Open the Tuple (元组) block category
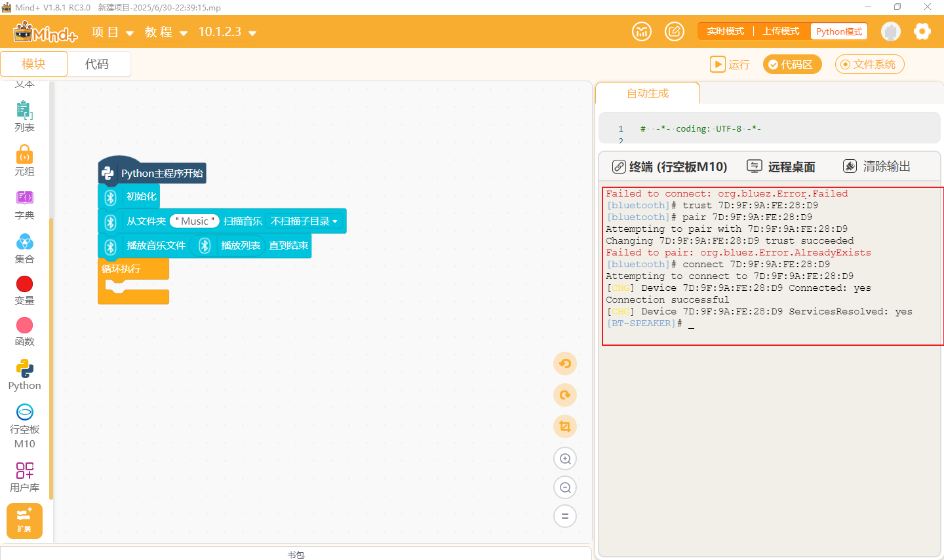The width and height of the screenshot is (944, 560). (24, 161)
